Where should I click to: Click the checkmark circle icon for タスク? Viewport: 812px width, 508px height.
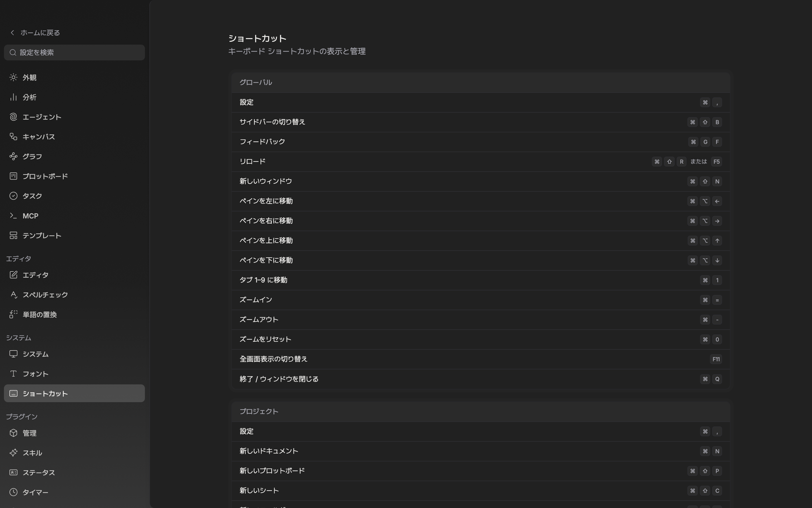14,196
